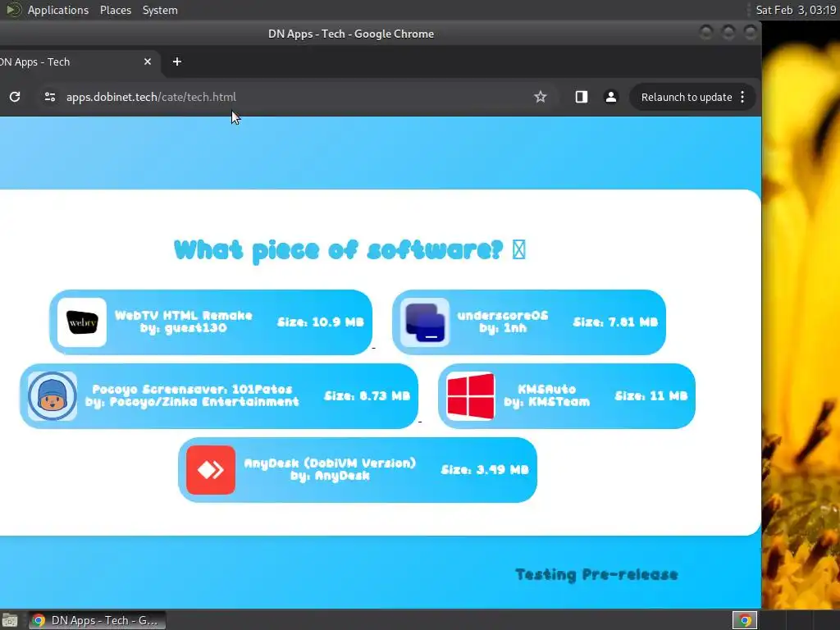Click 'Size: 11 MB' text
Viewport: 840px width, 630px height.
tap(651, 396)
